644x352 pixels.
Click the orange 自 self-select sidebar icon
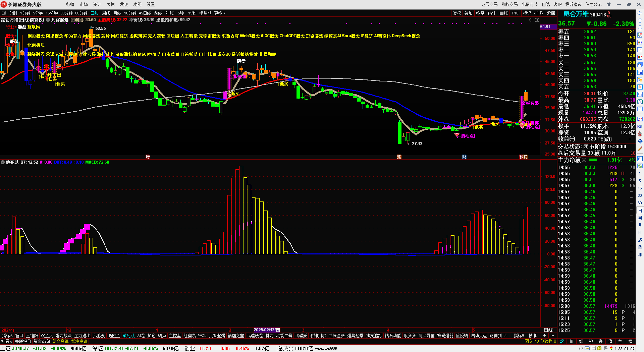click(x=640, y=87)
